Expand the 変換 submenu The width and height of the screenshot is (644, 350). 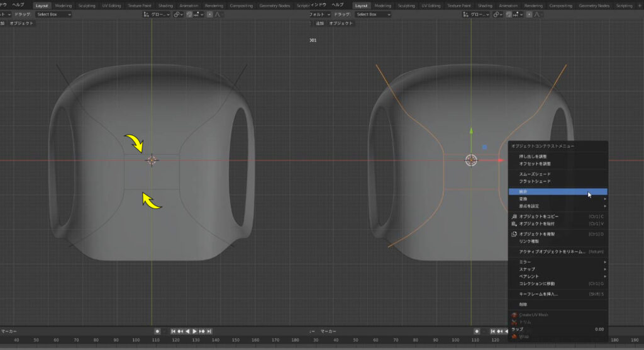tap(558, 199)
